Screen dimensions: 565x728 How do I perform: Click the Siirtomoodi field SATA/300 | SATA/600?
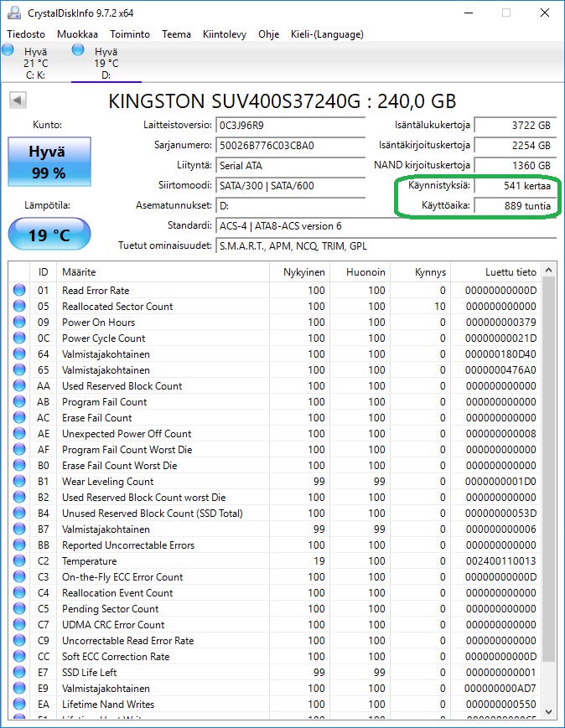(290, 186)
